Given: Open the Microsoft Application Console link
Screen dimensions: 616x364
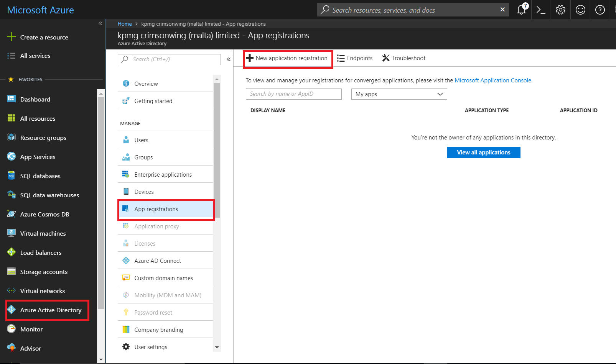Looking at the screenshot, I should (493, 80).
